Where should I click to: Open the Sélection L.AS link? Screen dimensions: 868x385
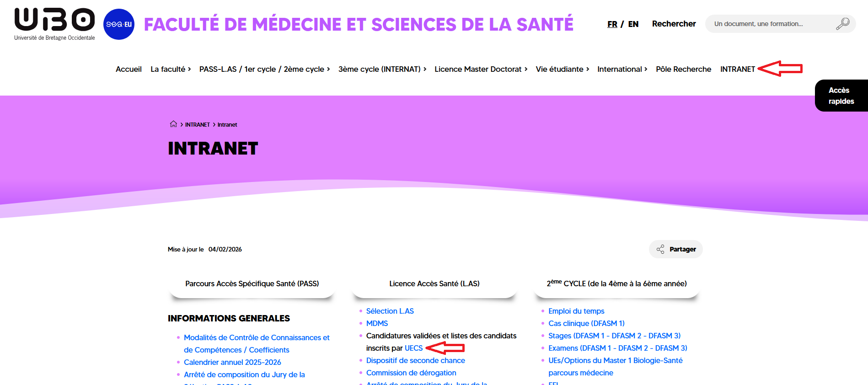390,311
